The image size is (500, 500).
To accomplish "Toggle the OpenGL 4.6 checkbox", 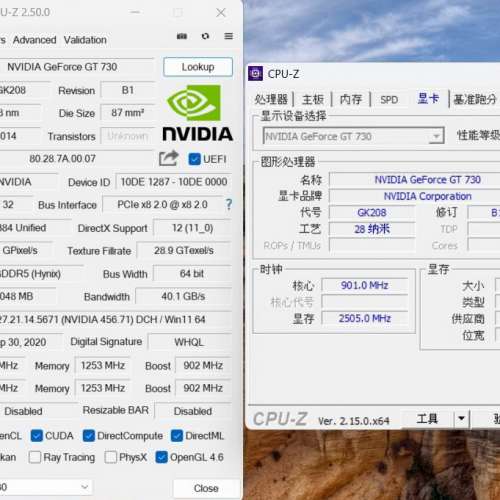I will (162, 457).
